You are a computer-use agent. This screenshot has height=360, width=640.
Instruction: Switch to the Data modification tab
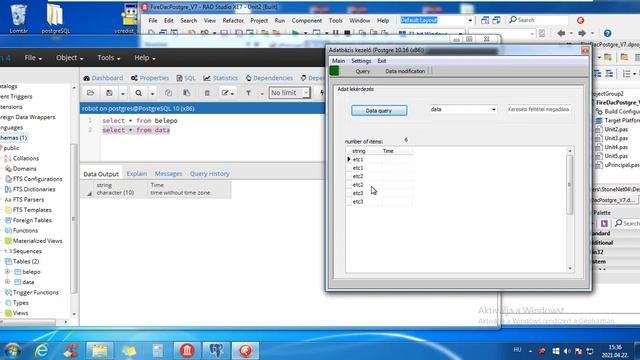click(405, 71)
